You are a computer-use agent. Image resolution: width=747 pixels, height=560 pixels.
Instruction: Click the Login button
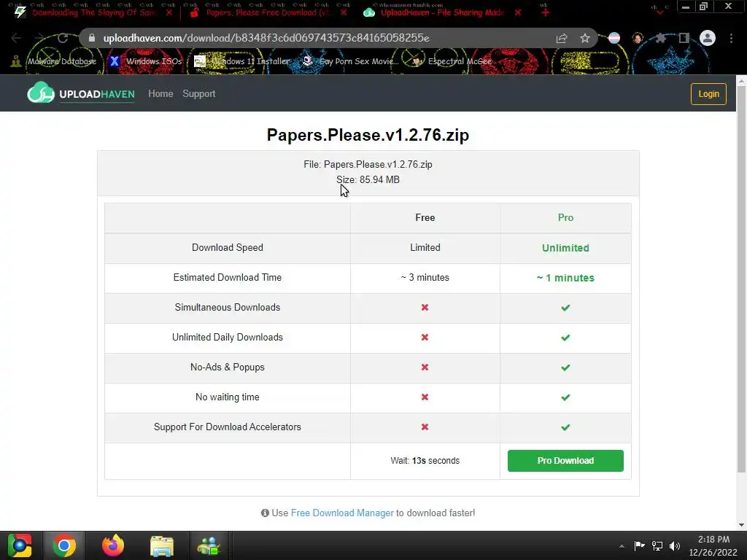[708, 94]
